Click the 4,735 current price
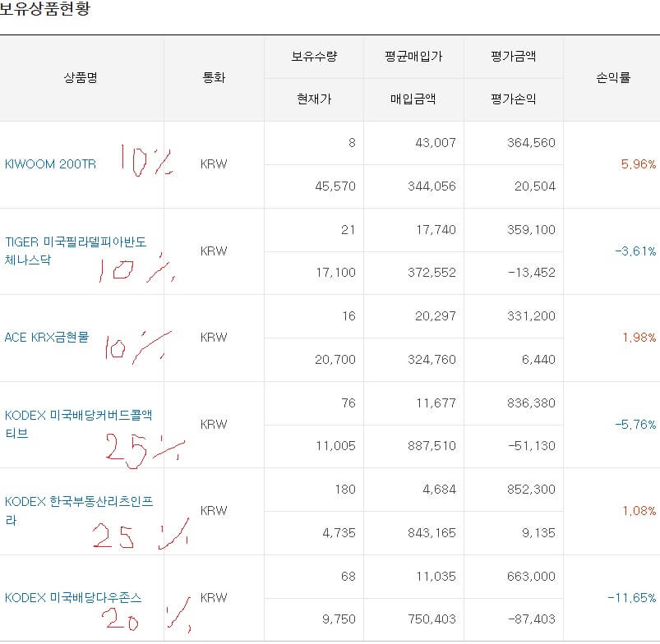 click(x=339, y=533)
